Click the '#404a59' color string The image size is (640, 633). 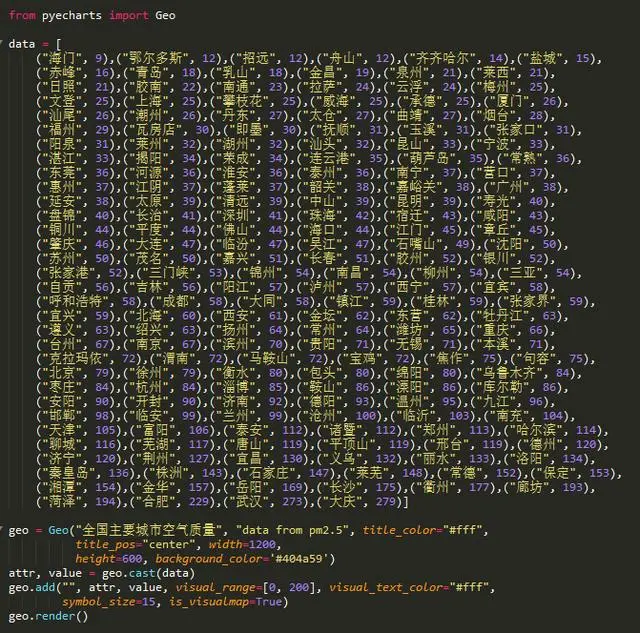298,559
